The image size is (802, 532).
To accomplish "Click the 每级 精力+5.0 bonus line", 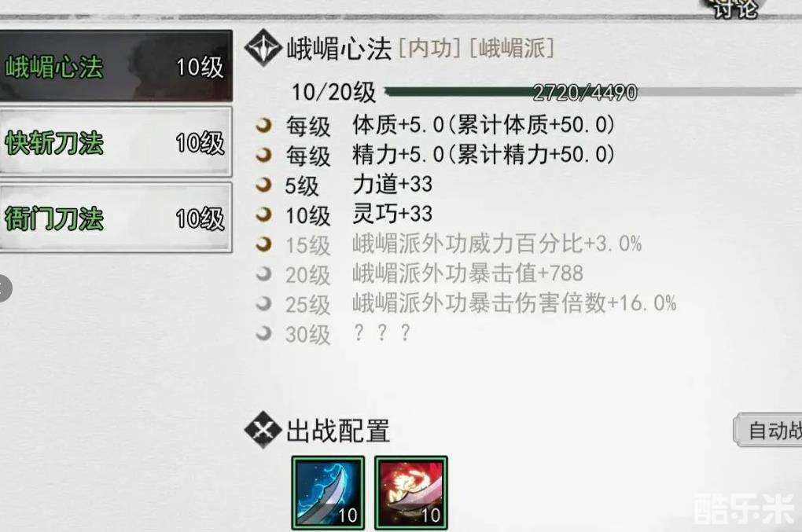I will (x=450, y=156).
